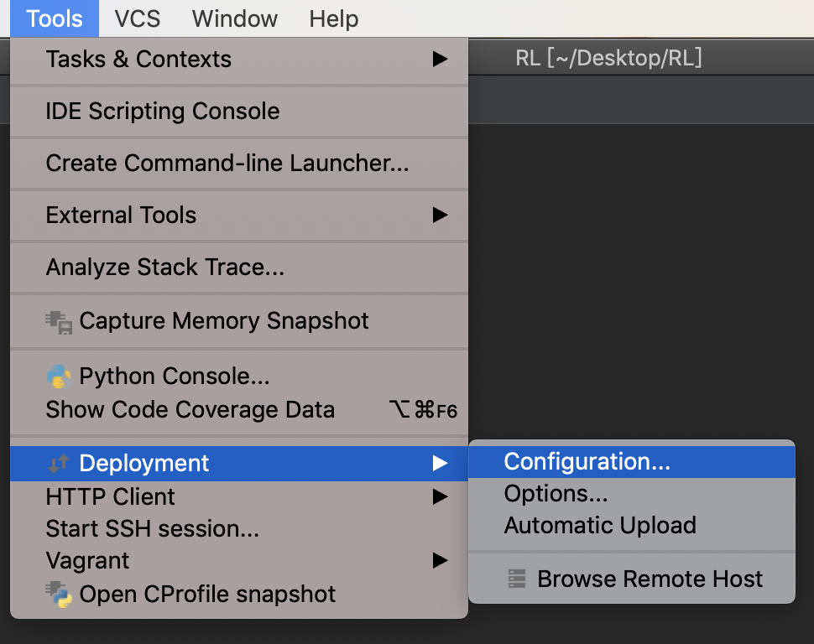814x644 pixels.
Task: Click the Deployment arrows icon
Action: [x=59, y=463]
